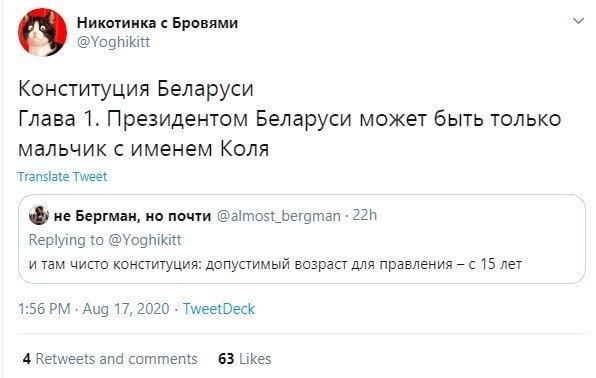Open quoted author не Бергман, но почти
The height and width of the screenshot is (378, 596).
tap(132, 216)
